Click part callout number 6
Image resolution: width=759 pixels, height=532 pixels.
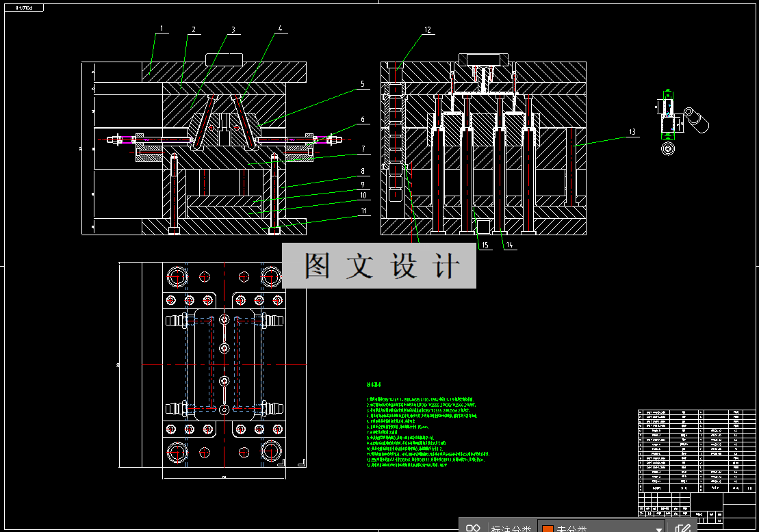(x=363, y=120)
